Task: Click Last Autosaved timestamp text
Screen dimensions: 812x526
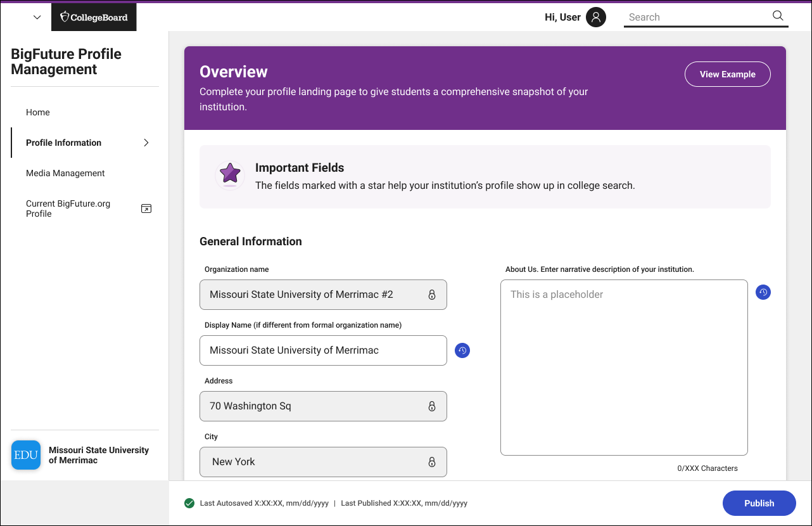Action: click(264, 503)
